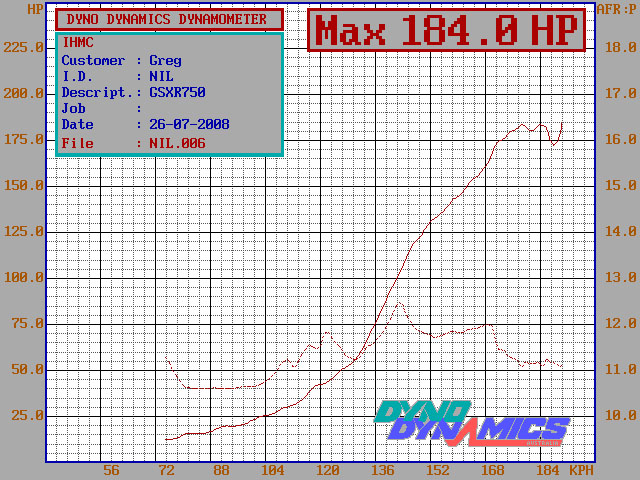640x480 pixels.
Task: Click the 50.0 HP axis value
Action: coord(28,370)
